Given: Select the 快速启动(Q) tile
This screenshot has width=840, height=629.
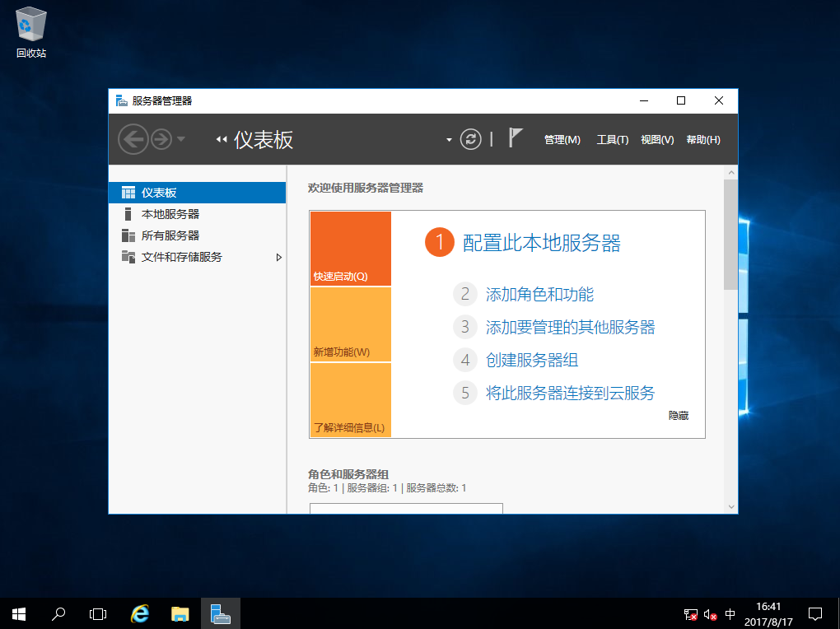Looking at the screenshot, I should (x=350, y=249).
